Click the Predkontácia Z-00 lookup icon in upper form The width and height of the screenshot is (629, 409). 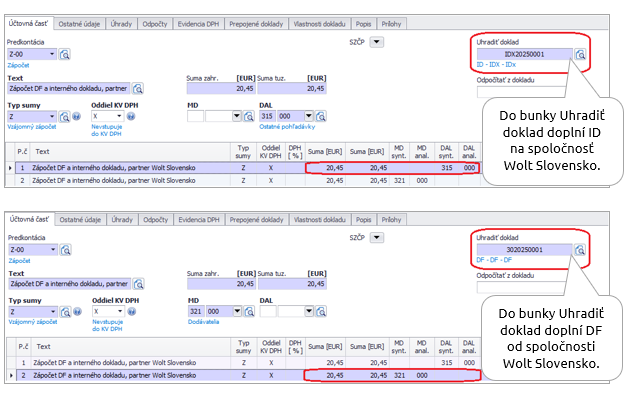tap(66, 54)
